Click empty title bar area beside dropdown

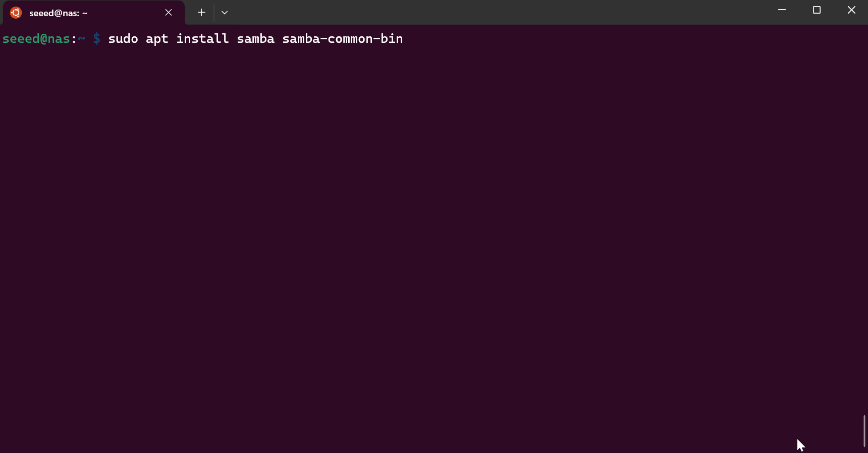pyautogui.click(x=500, y=12)
